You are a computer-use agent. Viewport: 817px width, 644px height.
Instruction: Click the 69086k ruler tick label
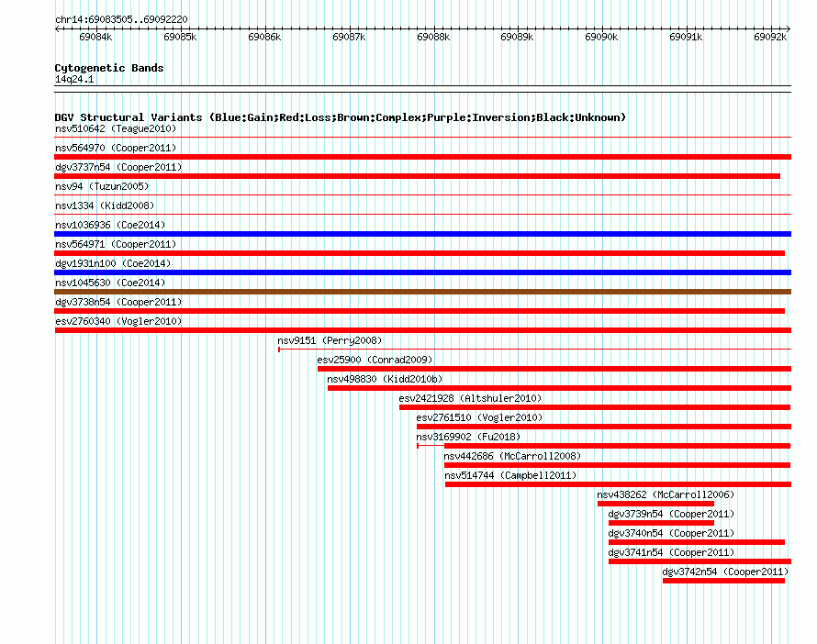(x=264, y=37)
